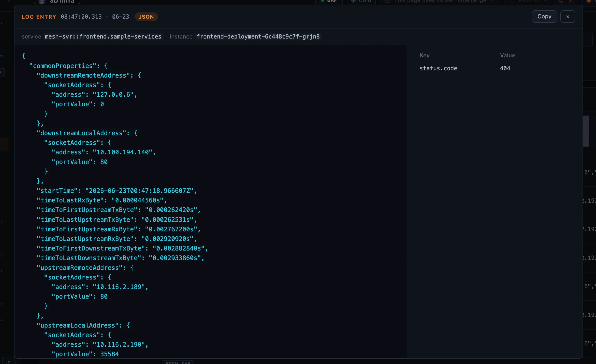This screenshot has height=364, width=596.
Task: Select the 404 value cell
Action: (505, 68)
